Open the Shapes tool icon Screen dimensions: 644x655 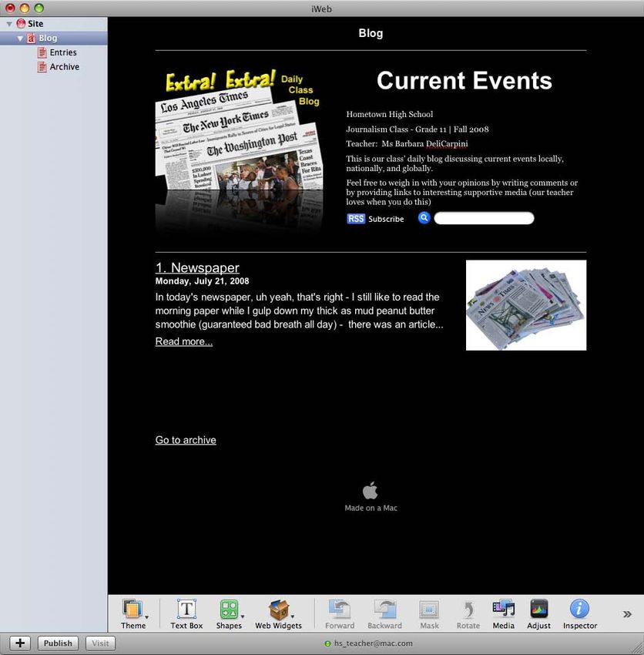(229, 610)
